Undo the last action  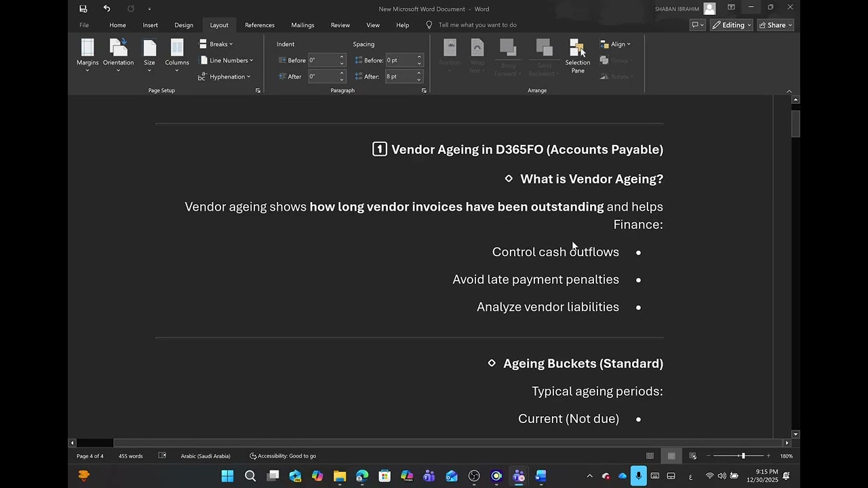tap(106, 9)
